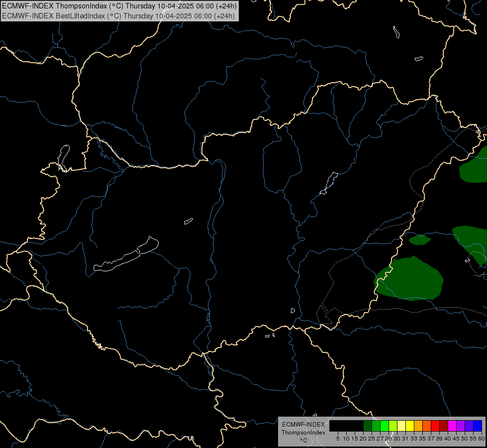Click the legend tick value '60'
This screenshot has width=487, height=448.
[482, 439]
